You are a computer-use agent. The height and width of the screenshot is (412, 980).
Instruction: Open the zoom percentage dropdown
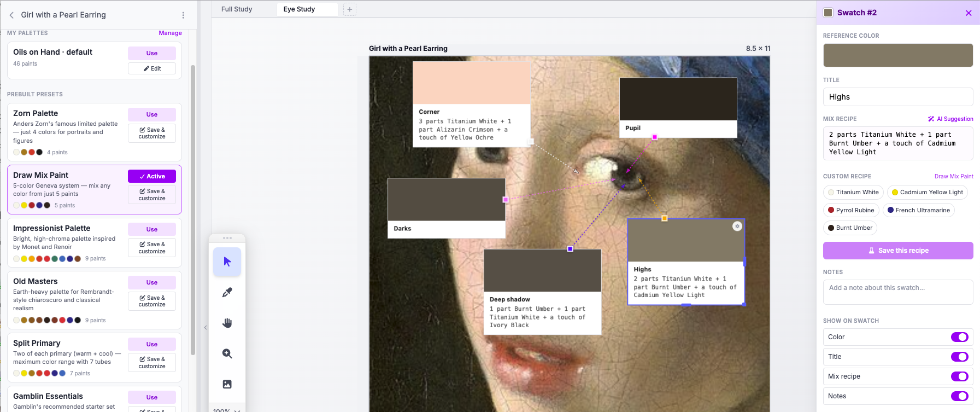click(227, 409)
